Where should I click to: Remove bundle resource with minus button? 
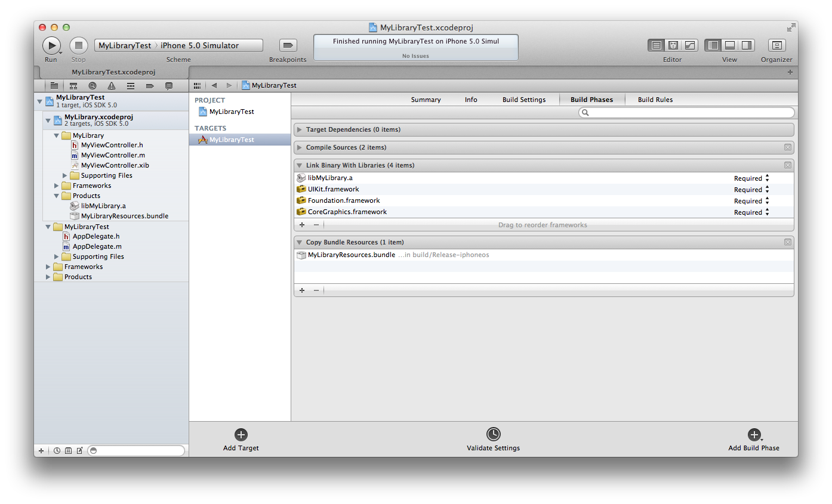(316, 290)
